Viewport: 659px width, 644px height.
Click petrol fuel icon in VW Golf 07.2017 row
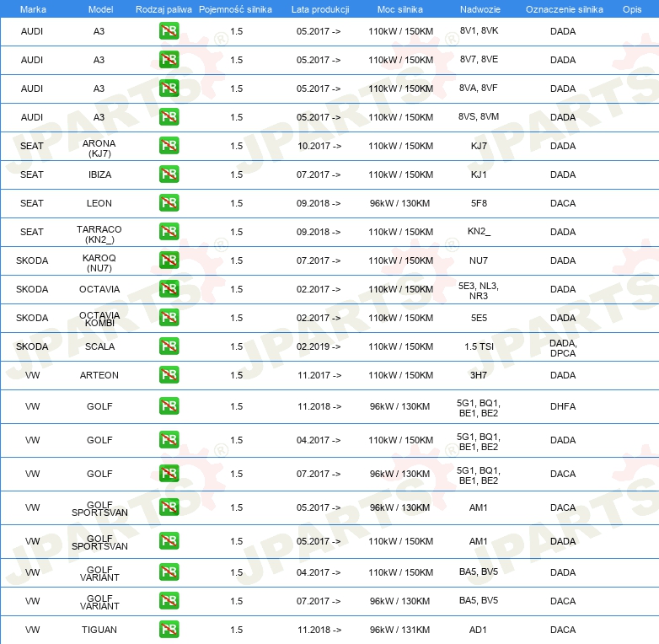(x=169, y=474)
